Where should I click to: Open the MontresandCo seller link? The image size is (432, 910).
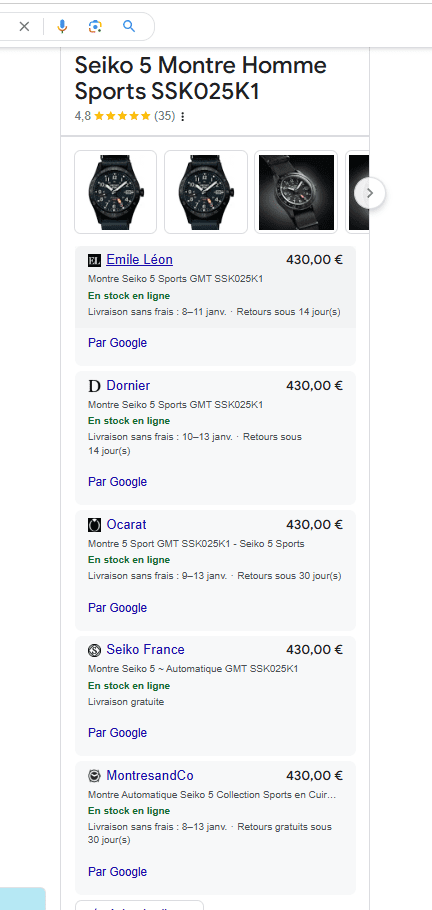150,775
